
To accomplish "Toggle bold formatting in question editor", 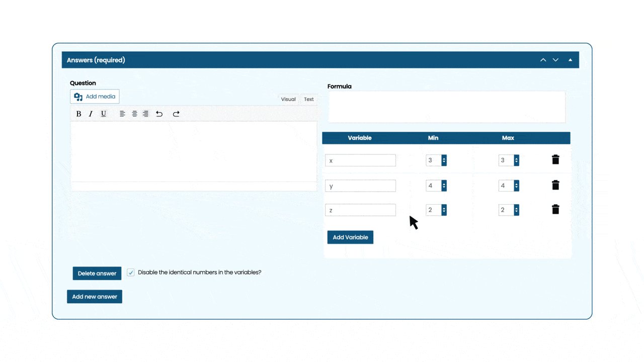I will (78, 114).
